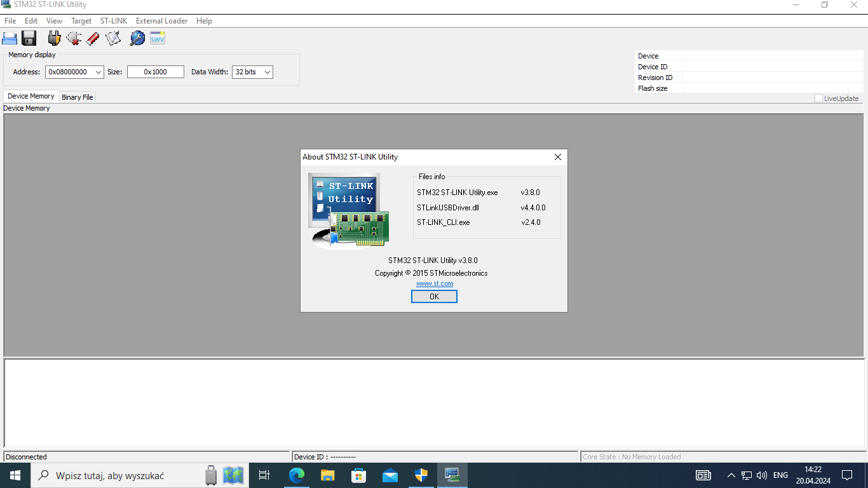The image size is (868, 488).
Task: Close the About STM32 ST-LINK Utility dialog
Action: pos(558,157)
